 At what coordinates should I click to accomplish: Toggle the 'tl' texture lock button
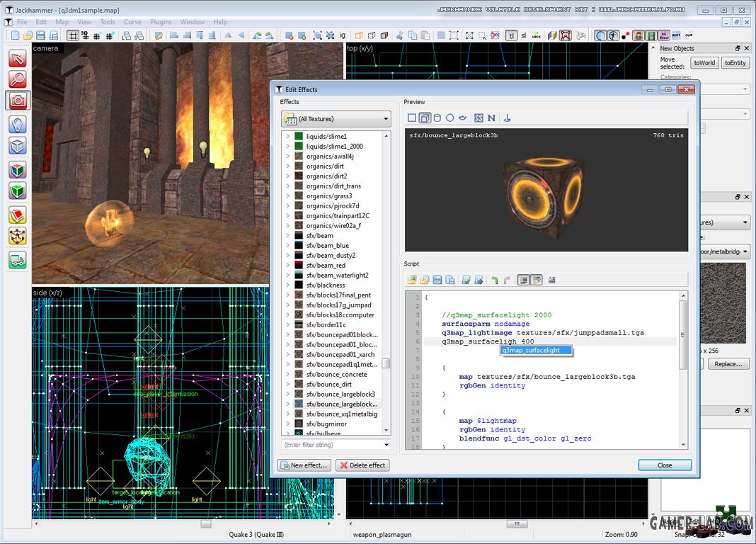tap(511, 35)
